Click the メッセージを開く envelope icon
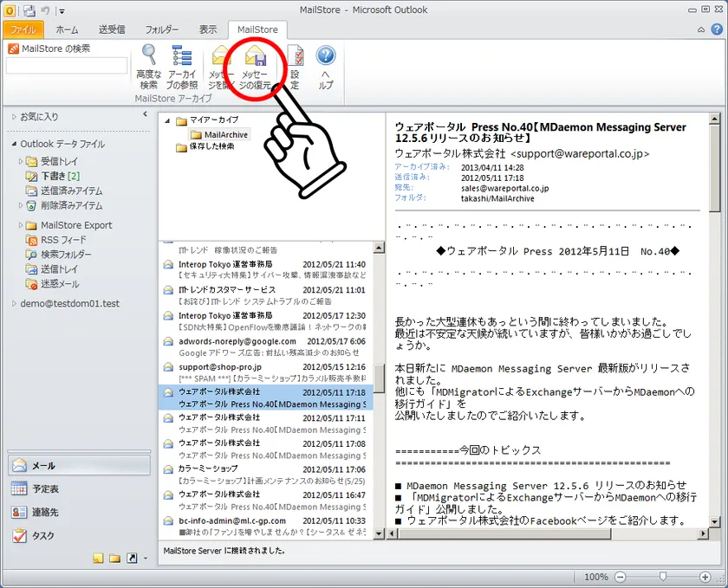This screenshot has width=728, height=588. (221, 59)
